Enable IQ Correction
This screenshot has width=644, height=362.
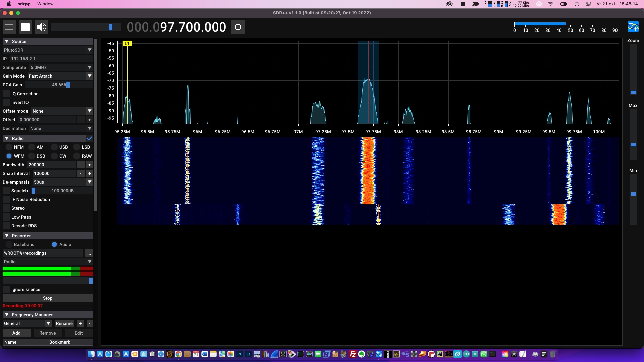click(x=6, y=94)
